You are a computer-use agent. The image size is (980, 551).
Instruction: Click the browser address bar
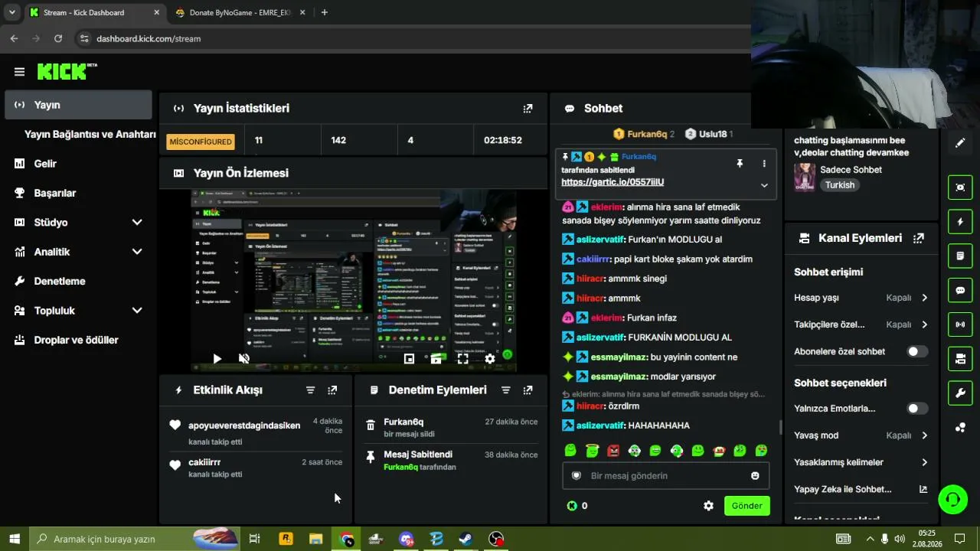coord(413,38)
